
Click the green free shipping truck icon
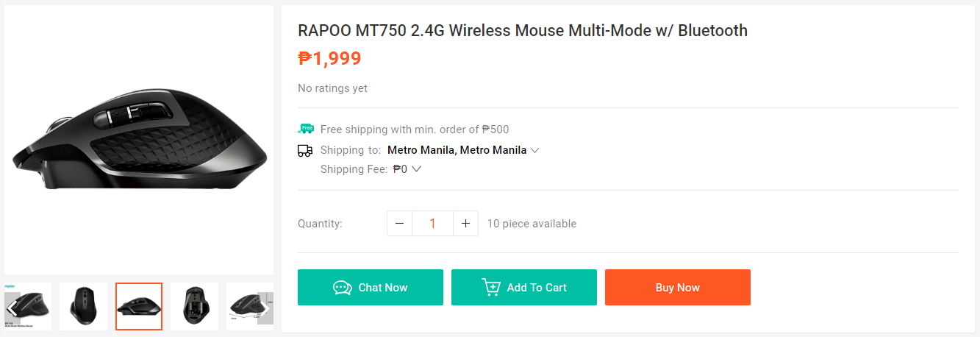point(306,129)
